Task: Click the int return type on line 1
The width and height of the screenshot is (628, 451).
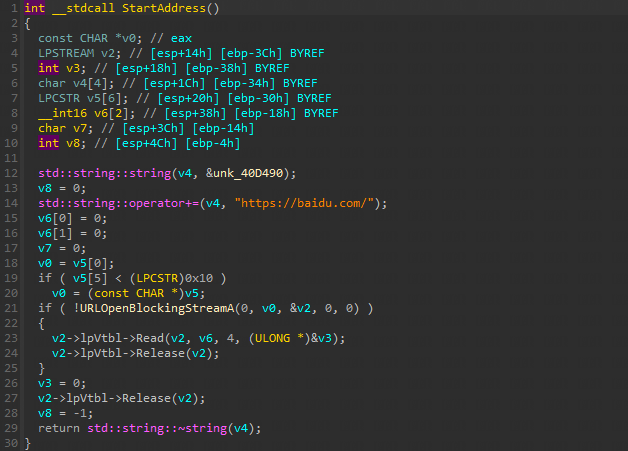Action: tap(34, 8)
